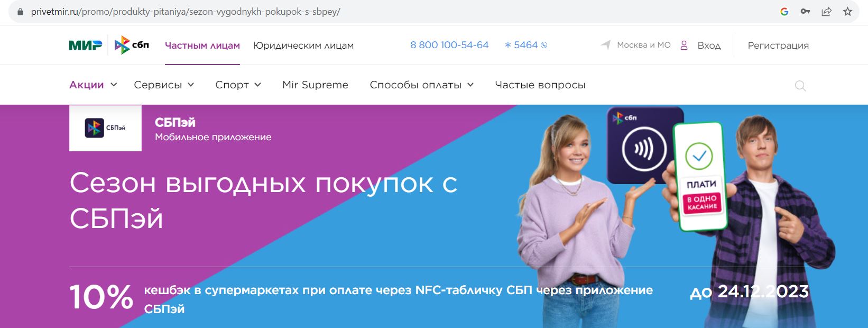Click the browser share page icon

pos(826,11)
